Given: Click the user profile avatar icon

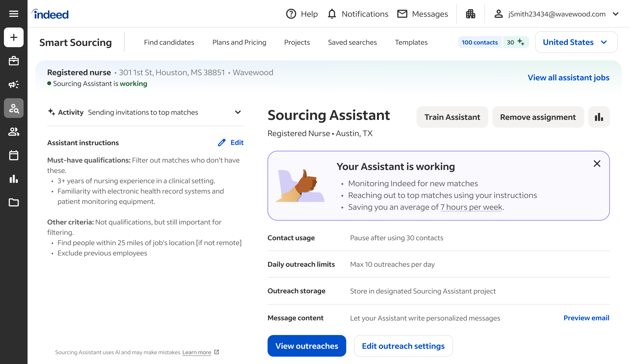Looking at the screenshot, I should 498,14.
